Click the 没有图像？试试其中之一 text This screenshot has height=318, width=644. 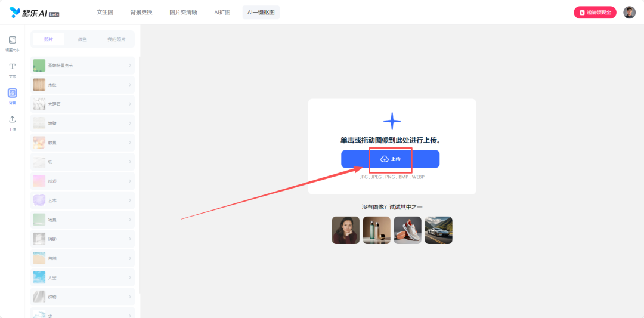[x=392, y=207]
